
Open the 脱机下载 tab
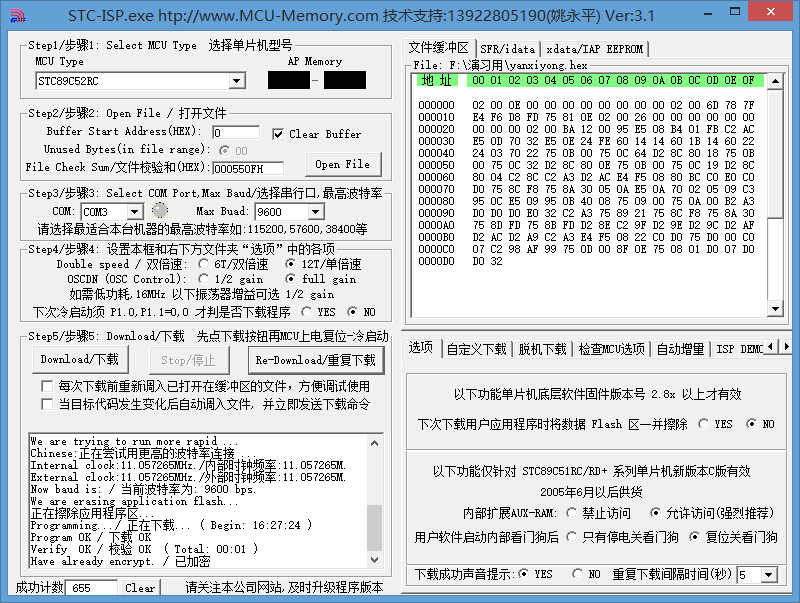click(x=542, y=349)
